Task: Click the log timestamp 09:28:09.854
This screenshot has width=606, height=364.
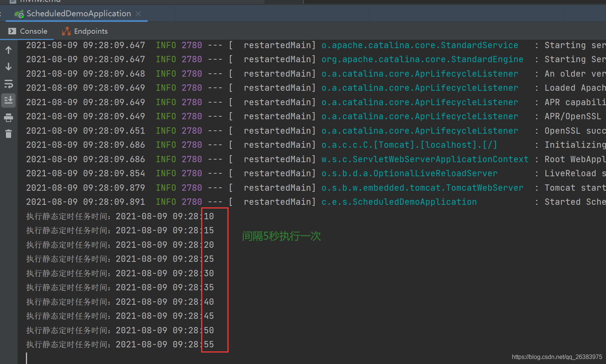Action: [114, 173]
